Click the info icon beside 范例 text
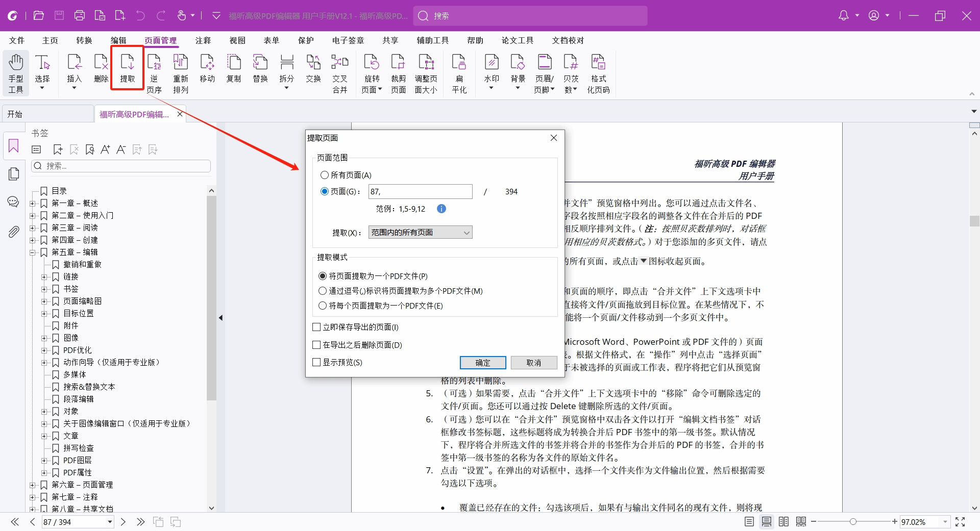The image size is (980, 531). (x=442, y=209)
